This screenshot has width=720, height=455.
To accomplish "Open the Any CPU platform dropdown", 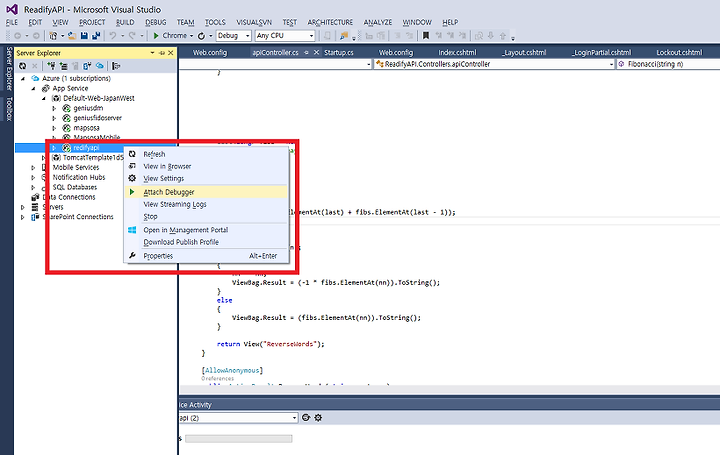I will 311,36.
